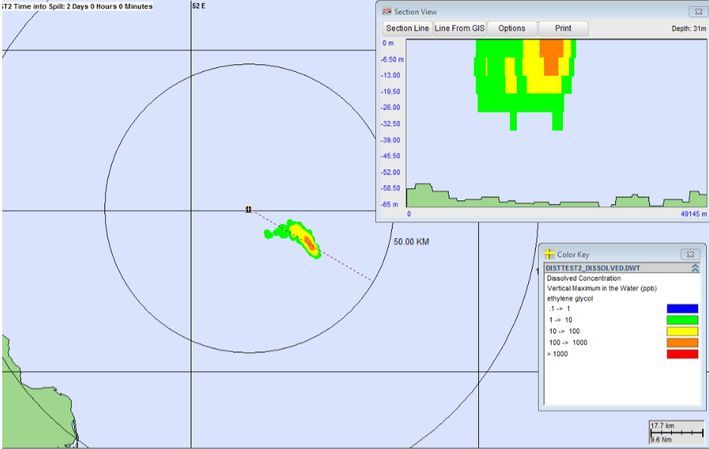Viewport: 709px width, 449px height.
Task: Click the spill source marker on map
Action: pos(248,210)
